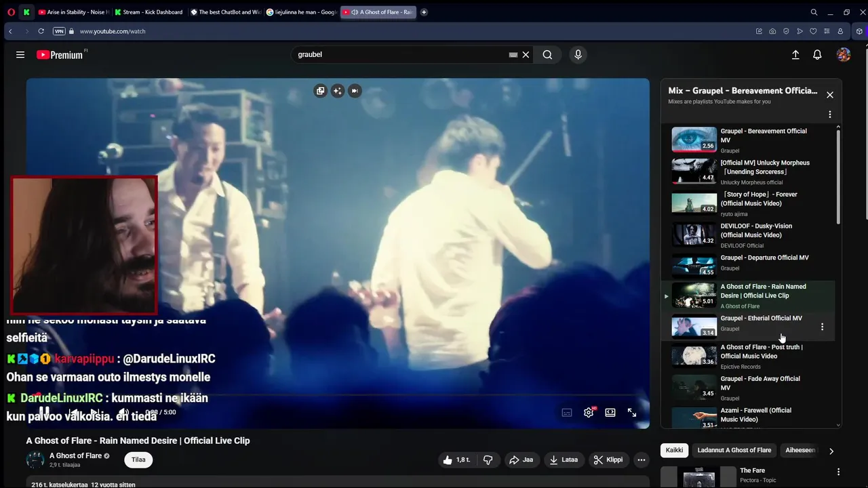
Task: Play Unlucky Morpheus Unending Sorceress video
Action: (748, 171)
